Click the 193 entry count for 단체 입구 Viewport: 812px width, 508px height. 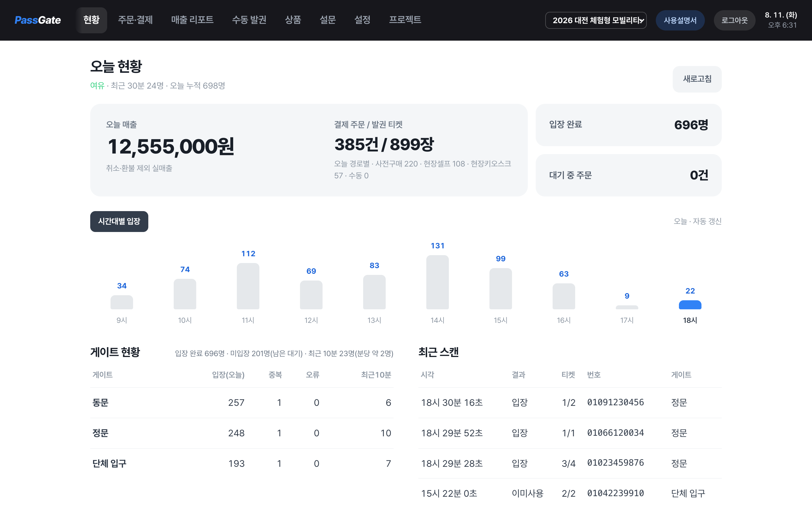point(236,464)
